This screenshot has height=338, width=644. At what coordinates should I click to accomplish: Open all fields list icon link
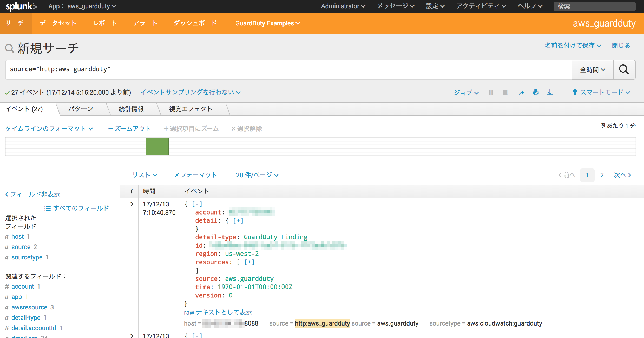(x=76, y=208)
